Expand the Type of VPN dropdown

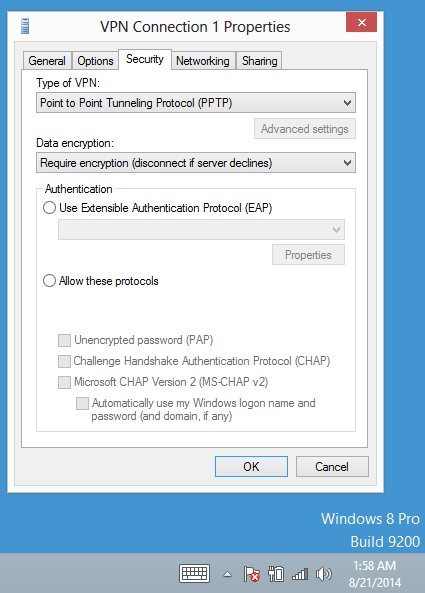click(x=196, y=103)
